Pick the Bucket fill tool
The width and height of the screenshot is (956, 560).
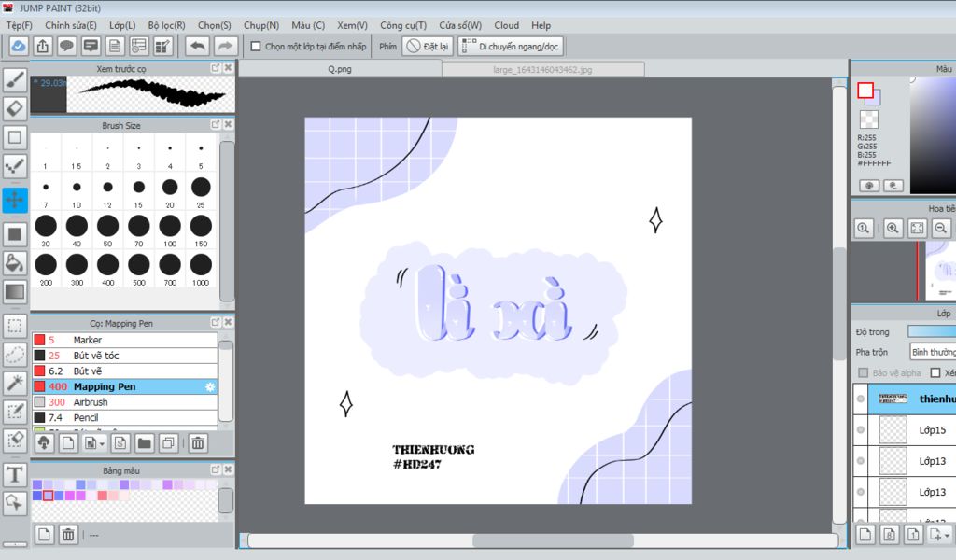coord(15,262)
